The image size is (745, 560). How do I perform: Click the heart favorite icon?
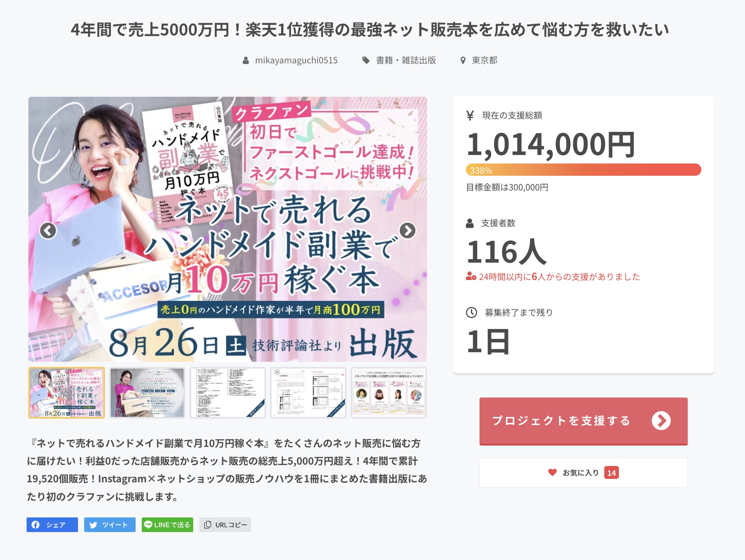tap(552, 472)
